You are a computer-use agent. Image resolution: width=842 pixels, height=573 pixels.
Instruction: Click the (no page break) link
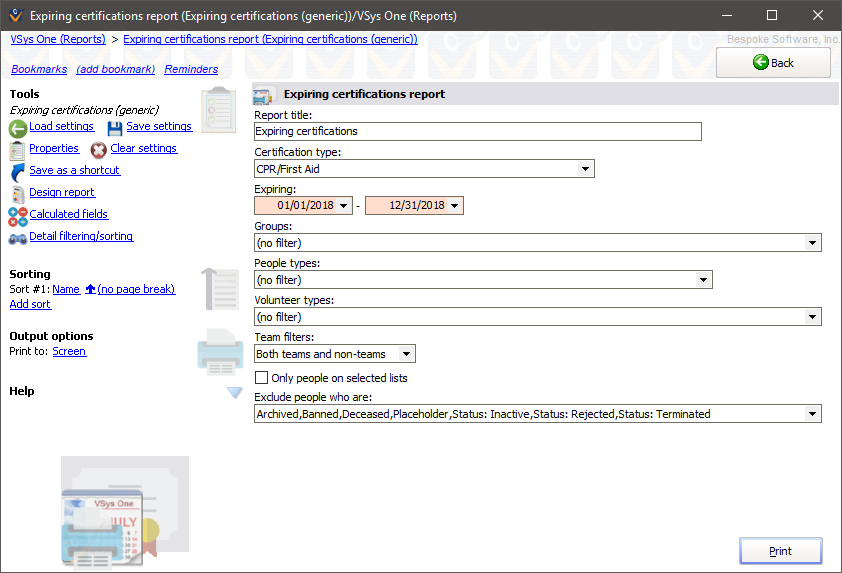pos(136,289)
